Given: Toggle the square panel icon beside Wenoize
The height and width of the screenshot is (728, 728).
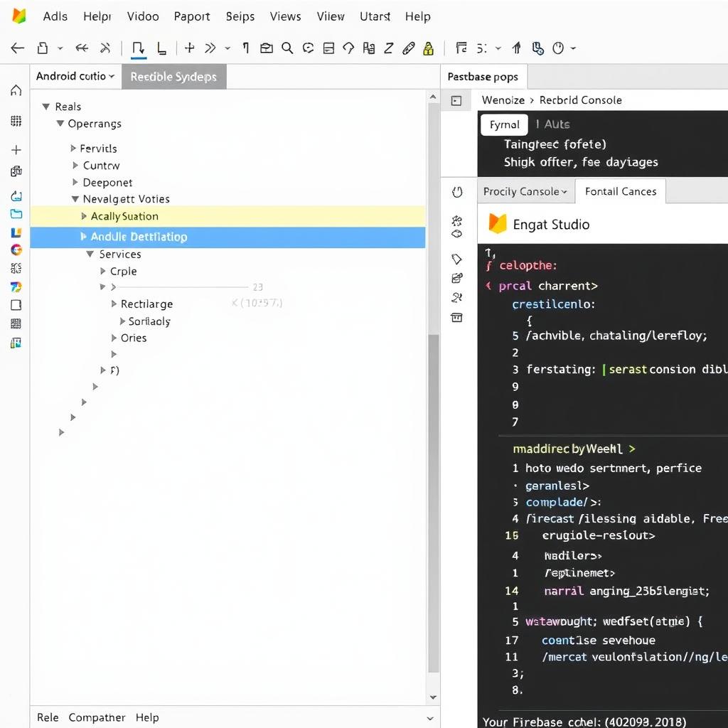Looking at the screenshot, I should click(x=456, y=101).
